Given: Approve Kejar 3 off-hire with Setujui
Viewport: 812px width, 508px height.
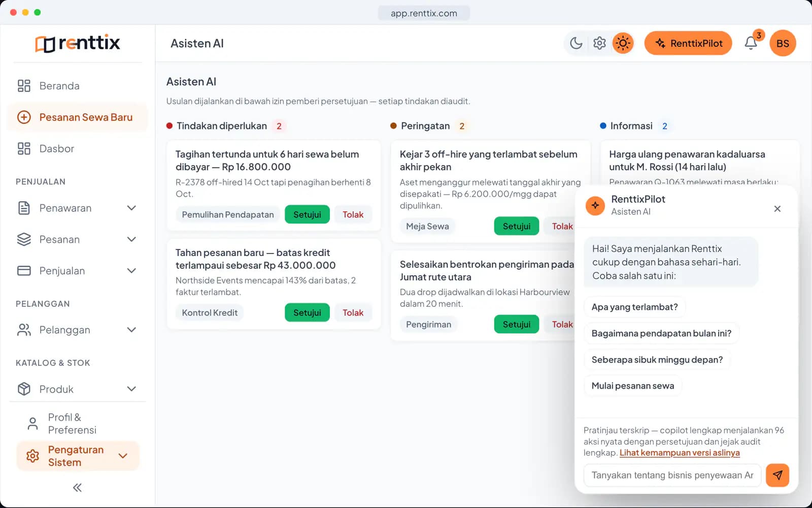Looking at the screenshot, I should [517, 226].
